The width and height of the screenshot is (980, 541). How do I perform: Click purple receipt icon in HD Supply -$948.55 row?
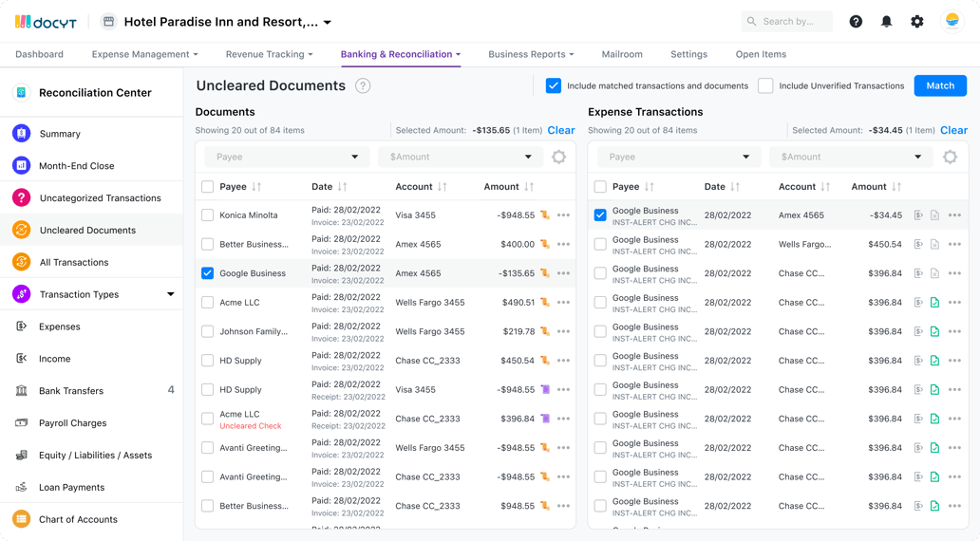[x=545, y=389]
